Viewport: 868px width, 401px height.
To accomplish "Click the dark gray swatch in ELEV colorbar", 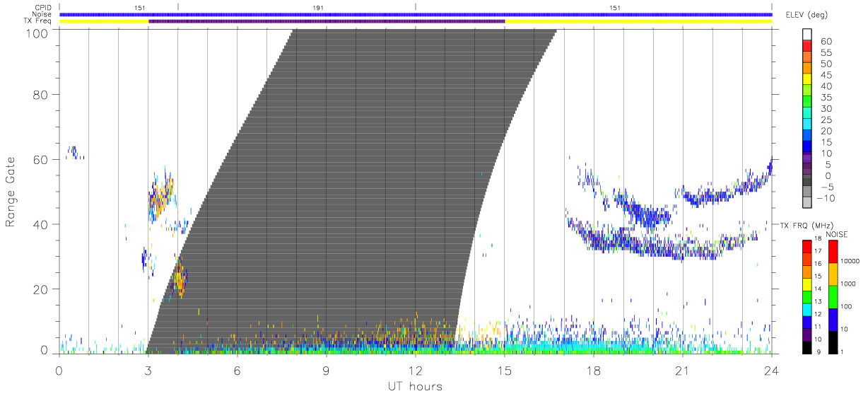I will pos(807,180).
